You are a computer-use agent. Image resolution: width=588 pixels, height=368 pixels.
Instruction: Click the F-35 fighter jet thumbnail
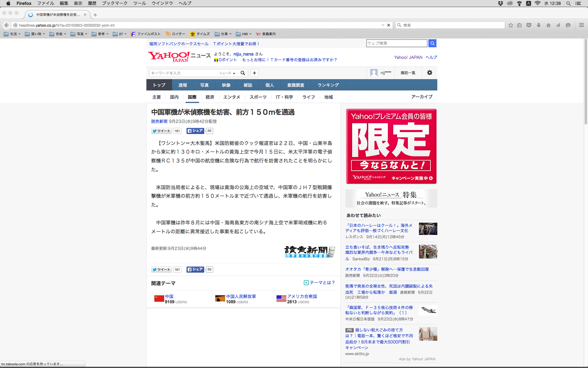428,310
